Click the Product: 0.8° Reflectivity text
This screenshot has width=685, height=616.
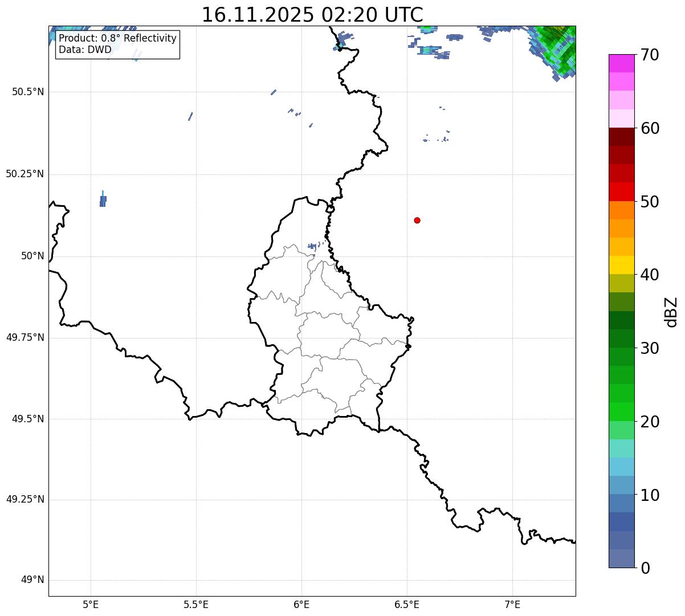tap(117, 38)
